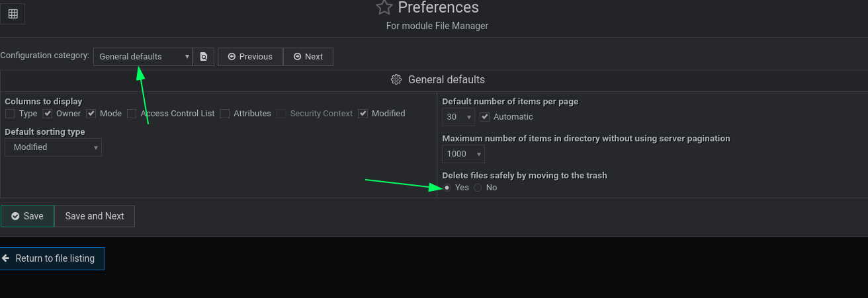868x298 pixels.
Task: Toggle the Automatic items per page checkbox
Action: click(484, 117)
